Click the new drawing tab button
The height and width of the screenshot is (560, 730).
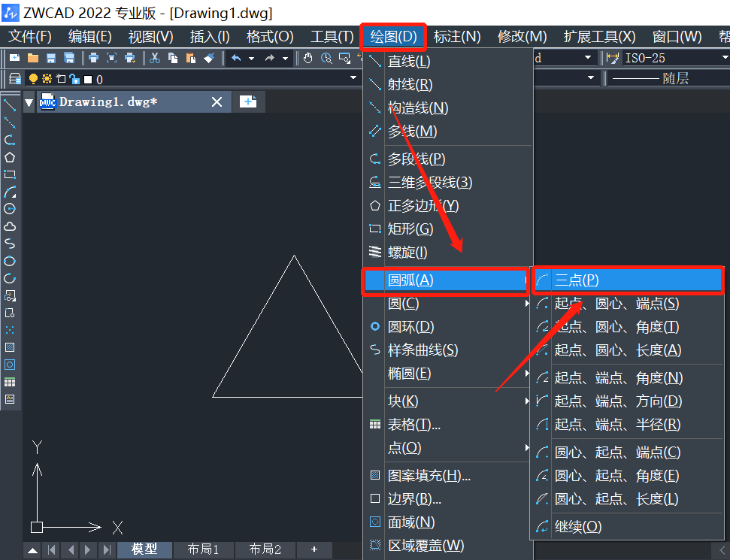click(x=248, y=101)
